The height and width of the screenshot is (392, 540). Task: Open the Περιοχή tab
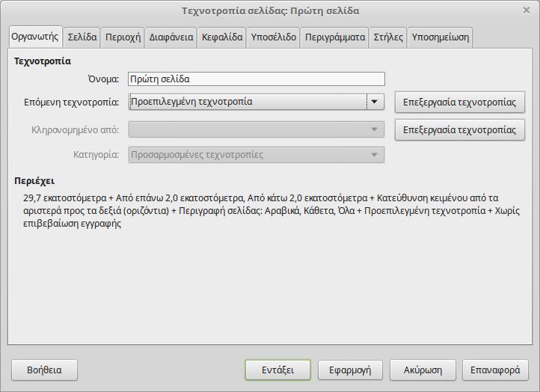click(123, 37)
